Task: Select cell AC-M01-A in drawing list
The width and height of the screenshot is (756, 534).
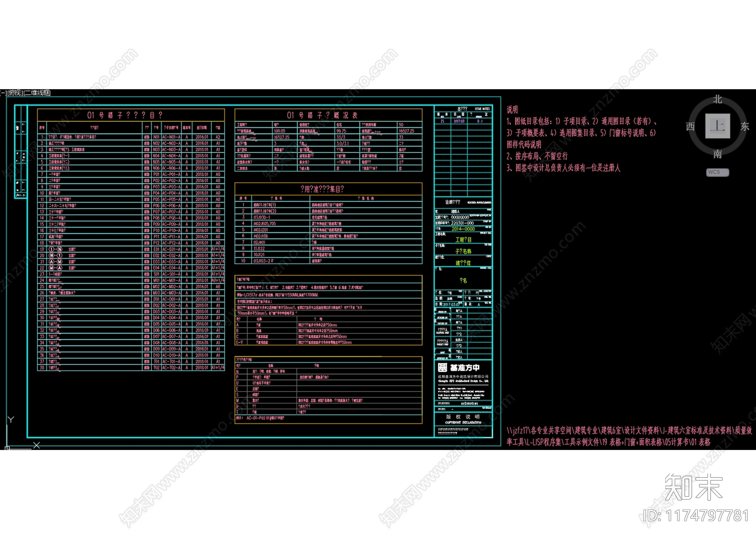Action: [x=172, y=280]
